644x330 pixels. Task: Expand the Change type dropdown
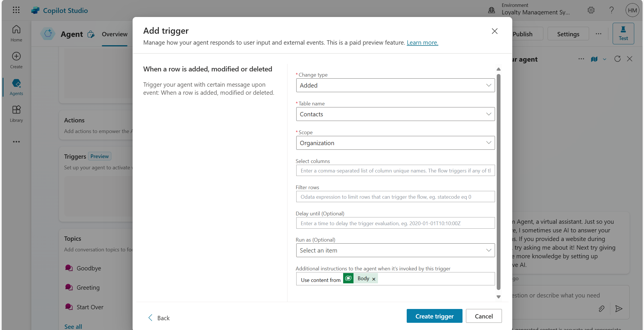pos(395,85)
